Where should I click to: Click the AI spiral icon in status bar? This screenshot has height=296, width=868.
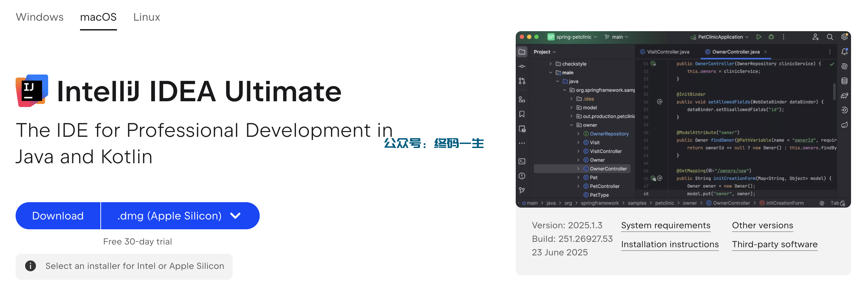822,203
